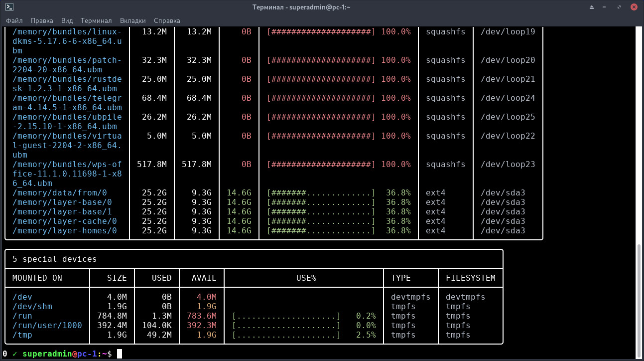Click the MOUNTED ON column header
This screenshot has height=361, width=644.
pyautogui.click(x=37, y=278)
